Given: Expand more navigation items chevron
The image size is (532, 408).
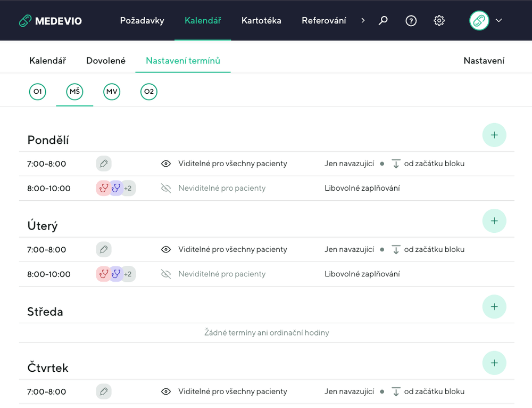Looking at the screenshot, I should 363,21.
